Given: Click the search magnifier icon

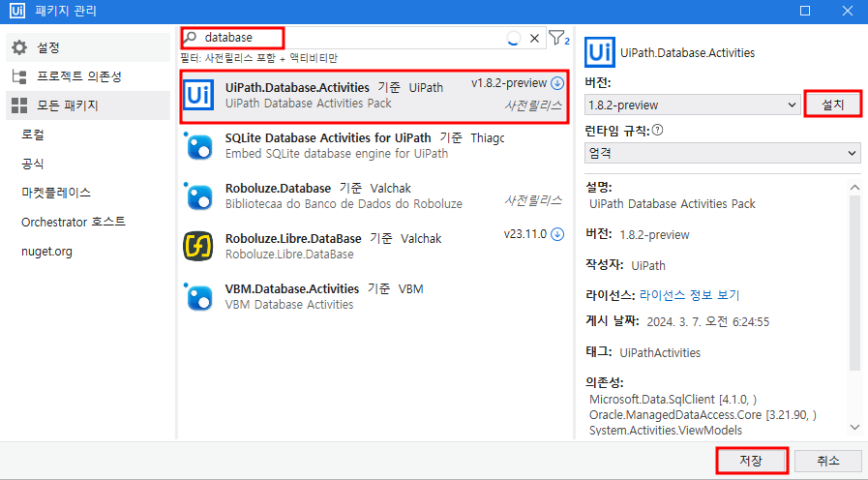Looking at the screenshot, I should pos(191,37).
